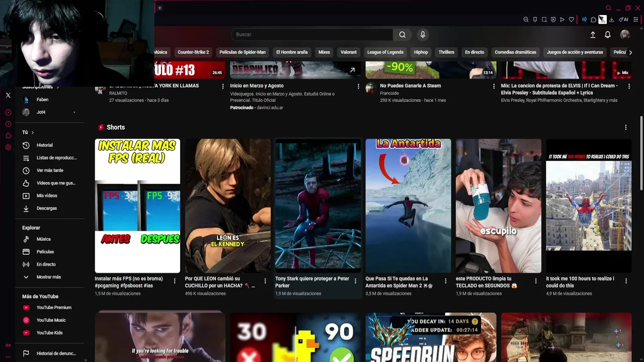Screen dimensions: 644x362
Task: Click the blue sound waves icon
Action: pos(584,20)
